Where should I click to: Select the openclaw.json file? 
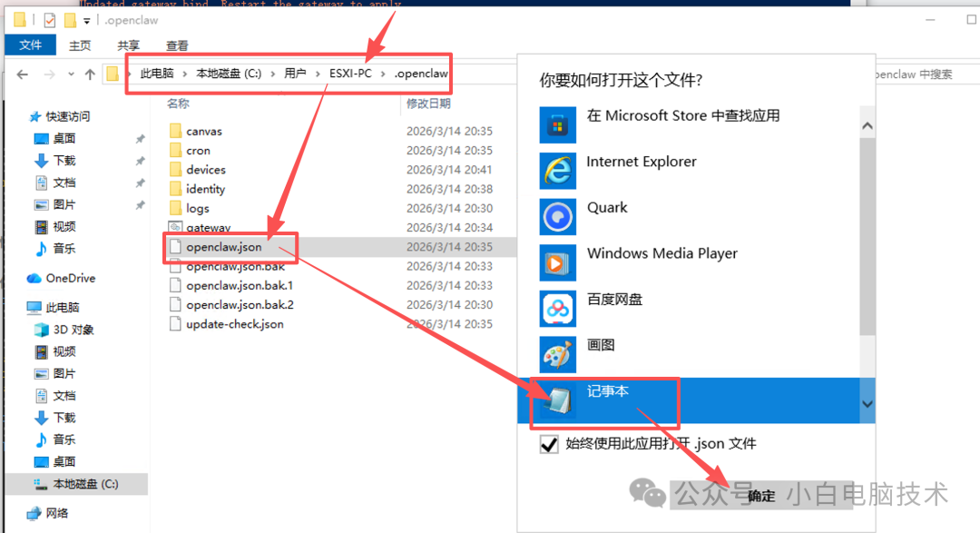pos(224,247)
